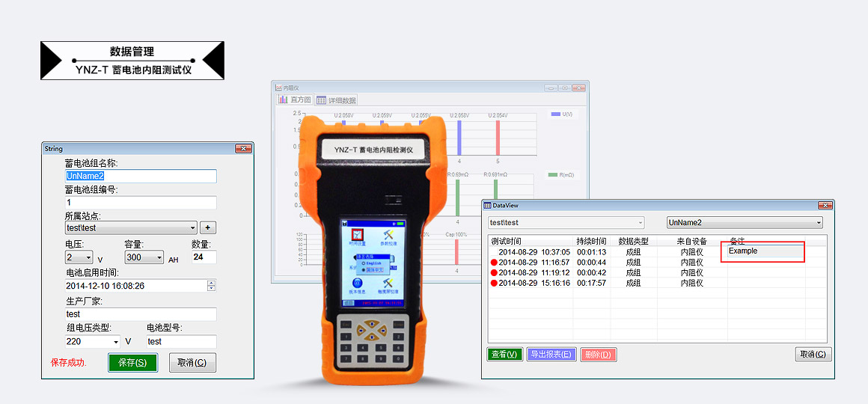Click the 00:17:57 duration cell
Screen dimensions: 868x404
(x=591, y=284)
